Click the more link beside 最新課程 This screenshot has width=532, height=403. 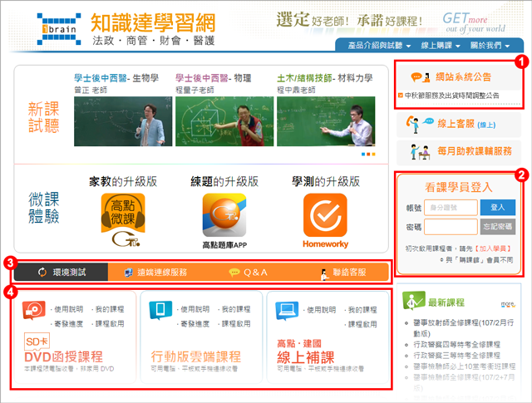(x=509, y=305)
